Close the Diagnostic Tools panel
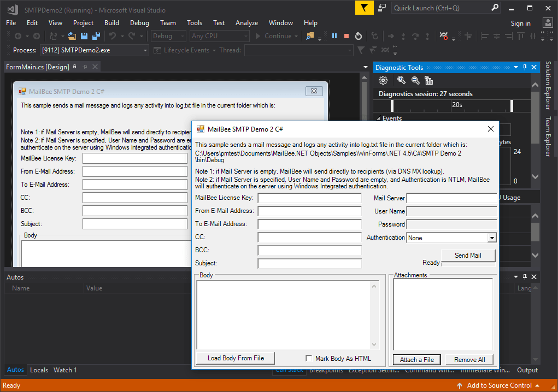Image resolution: width=558 pixels, height=392 pixels. pos(534,67)
